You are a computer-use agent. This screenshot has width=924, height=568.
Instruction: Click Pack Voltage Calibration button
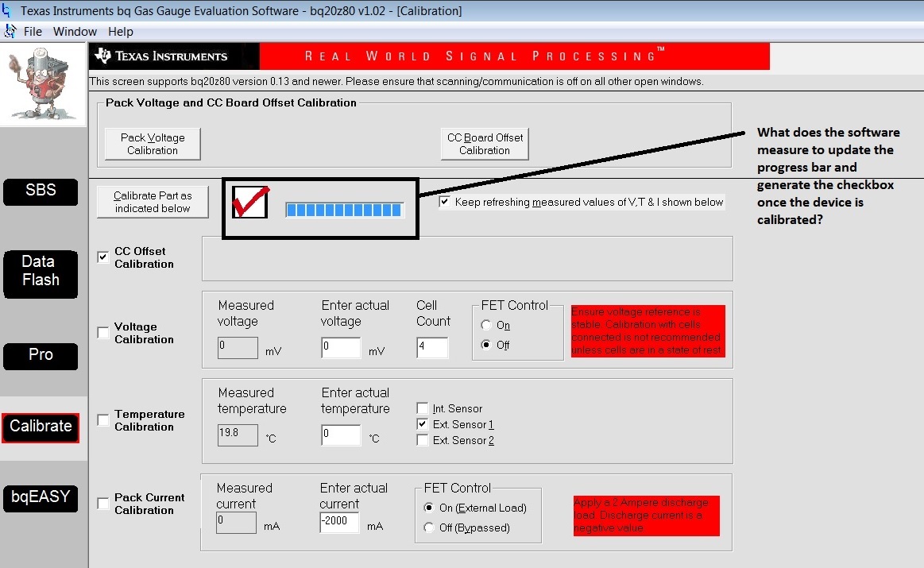click(x=153, y=144)
